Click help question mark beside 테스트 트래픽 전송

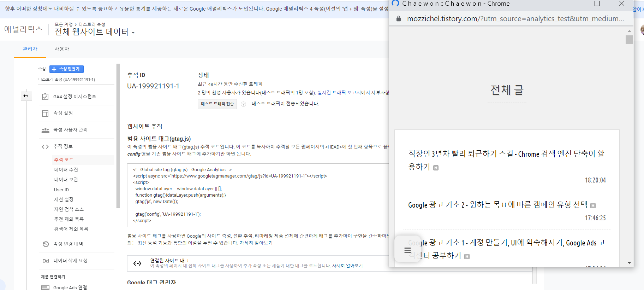click(x=243, y=104)
